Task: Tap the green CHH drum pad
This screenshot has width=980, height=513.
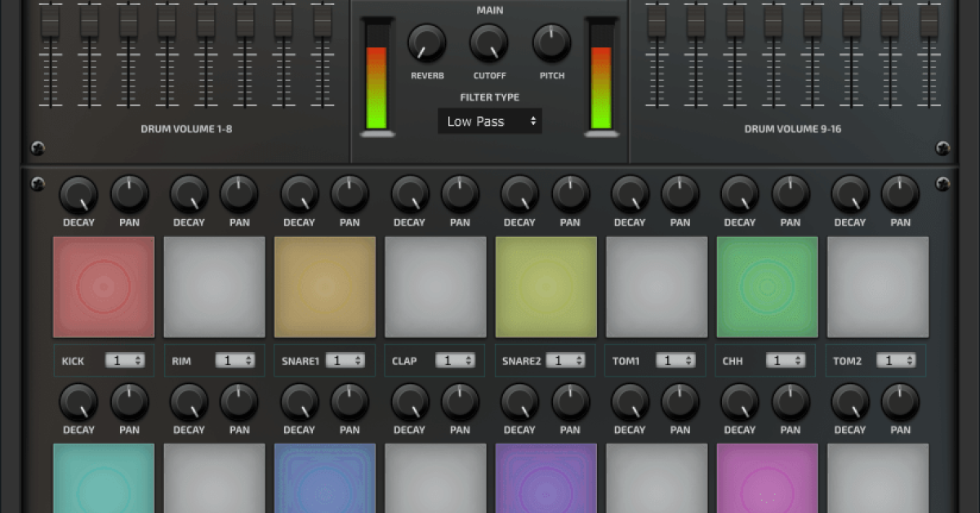Action: point(767,287)
